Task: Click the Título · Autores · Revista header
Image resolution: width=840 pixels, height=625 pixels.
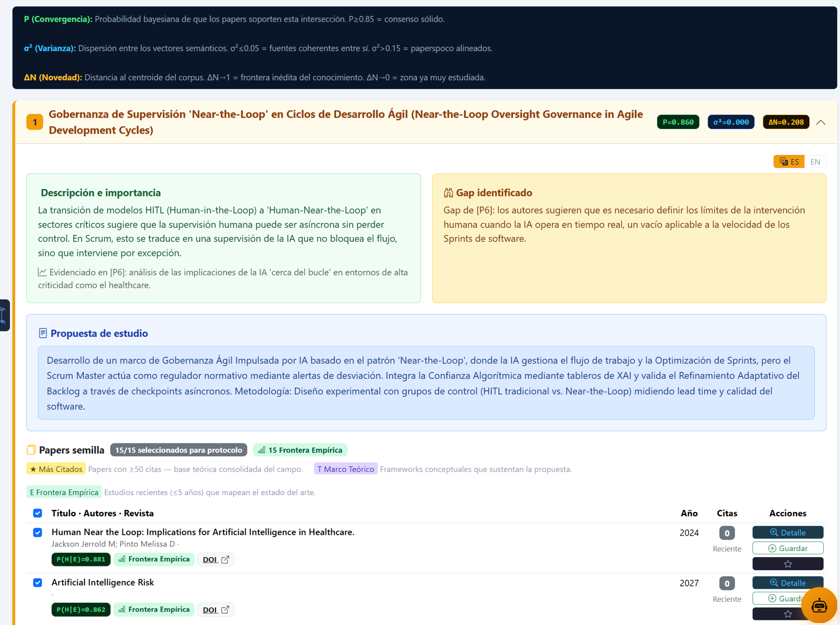Action: (x=103, y=513)
